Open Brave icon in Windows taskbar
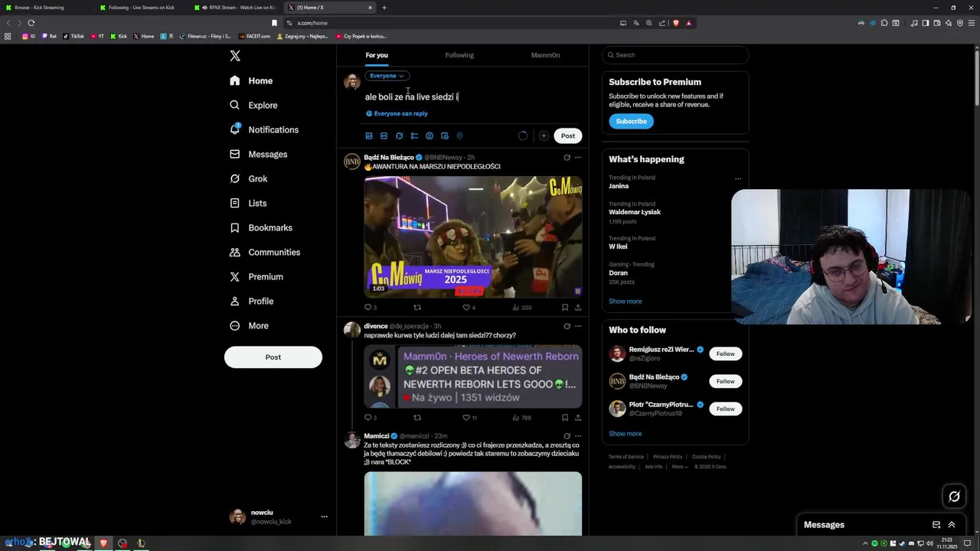 [x=104, y=543]
